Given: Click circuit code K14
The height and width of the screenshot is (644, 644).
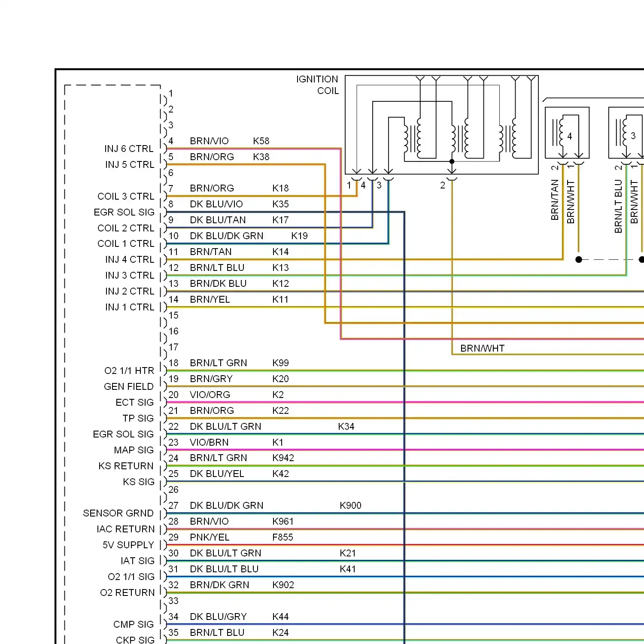Looking at the screenshot, I should 280,252.
